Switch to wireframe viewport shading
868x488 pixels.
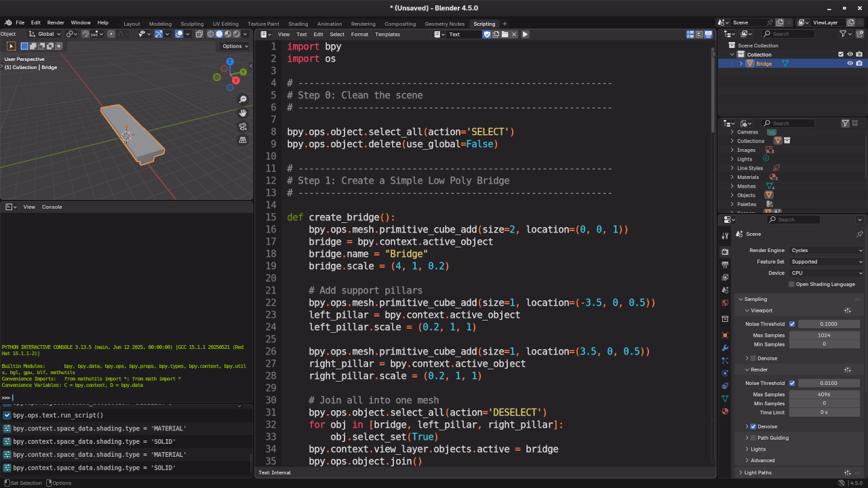211,34
